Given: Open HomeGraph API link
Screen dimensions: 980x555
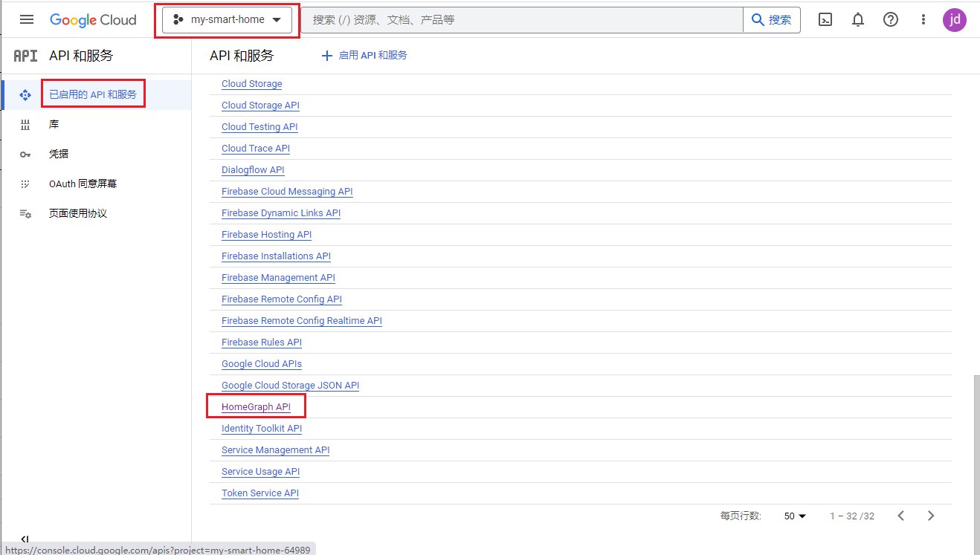Looking at the screenshot, I should (x=256, y=407).
